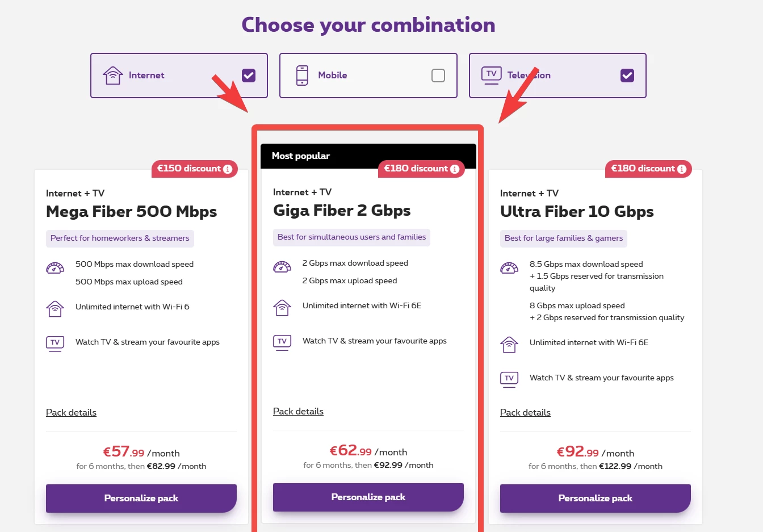Screen dimensions: 763x532
Task: Click speedometer icon in Mega Fiber 500 Mbps card
Action: pyautogui.click(x=55, y=268)
